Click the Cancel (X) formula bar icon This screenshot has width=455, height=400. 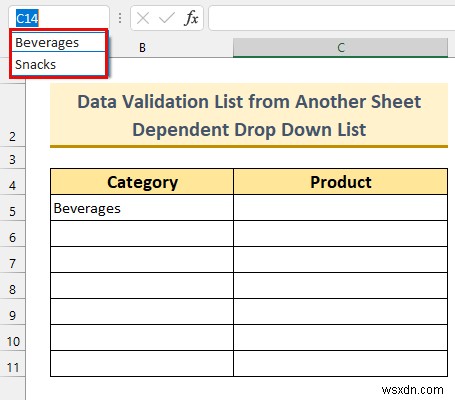coord(143,18)
